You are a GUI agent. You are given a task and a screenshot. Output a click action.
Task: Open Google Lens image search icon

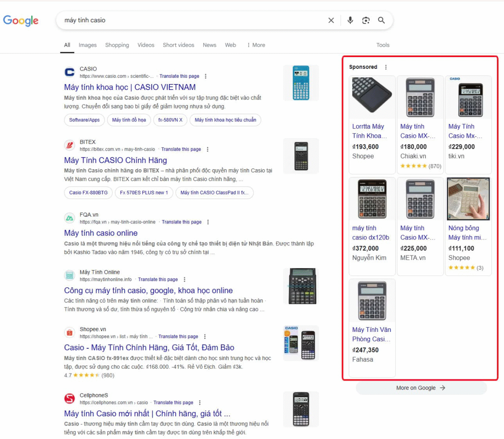point(366,20)
